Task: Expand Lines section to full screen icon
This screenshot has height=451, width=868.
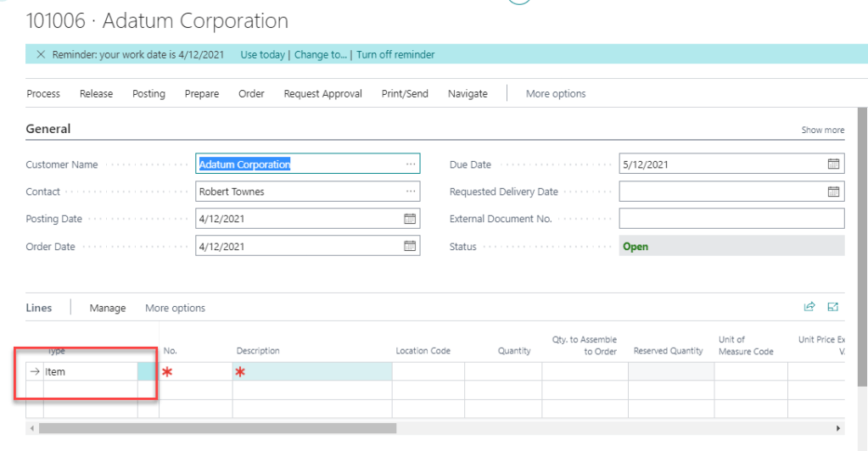Action: point(833,307)
